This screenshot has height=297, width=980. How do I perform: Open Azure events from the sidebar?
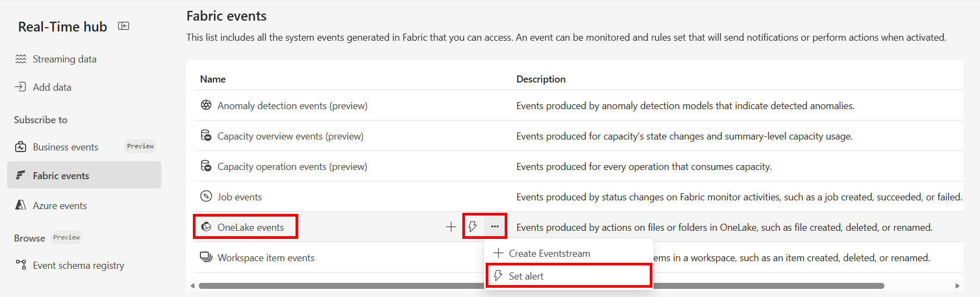point(60,206)
